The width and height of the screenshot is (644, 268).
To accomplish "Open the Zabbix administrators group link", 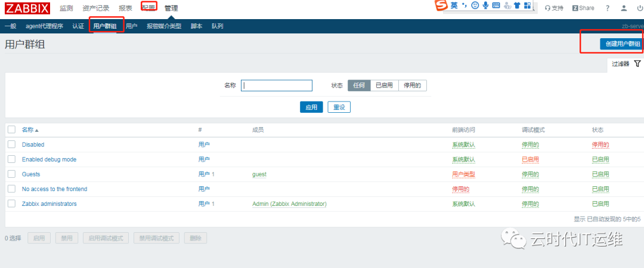I will tap(49, 204).
